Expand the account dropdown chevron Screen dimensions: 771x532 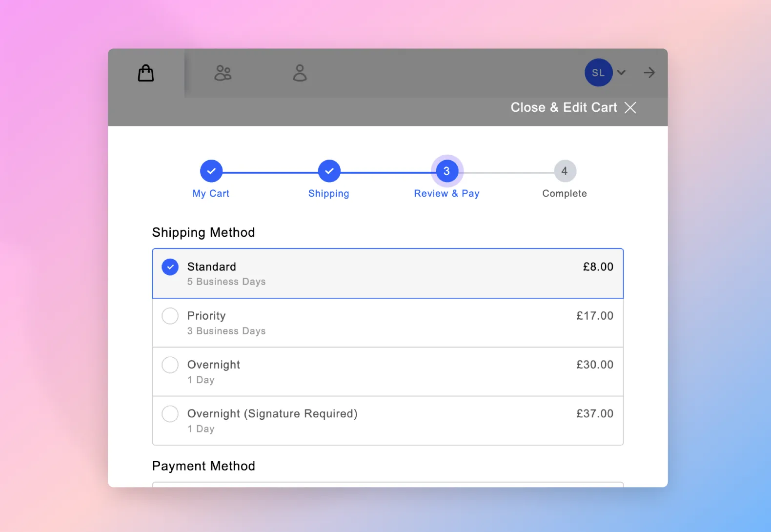tap(621, 73)
